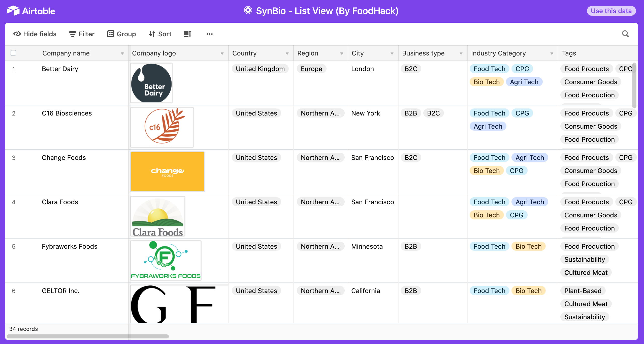This screenshot has width=644, height=344.
Task: Open the Change Foods logo thumbnail
Action: (168, 172)
